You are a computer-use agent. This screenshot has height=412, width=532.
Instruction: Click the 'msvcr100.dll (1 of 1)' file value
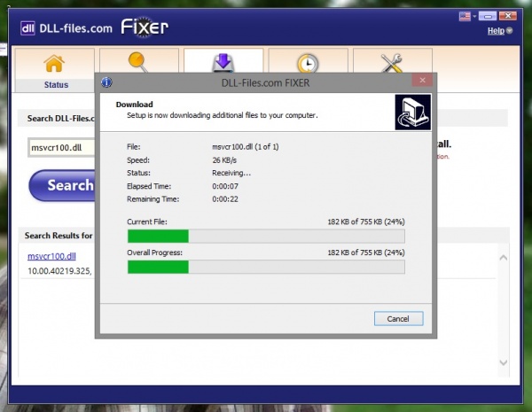pyautogui.click(x=246, y=147)
